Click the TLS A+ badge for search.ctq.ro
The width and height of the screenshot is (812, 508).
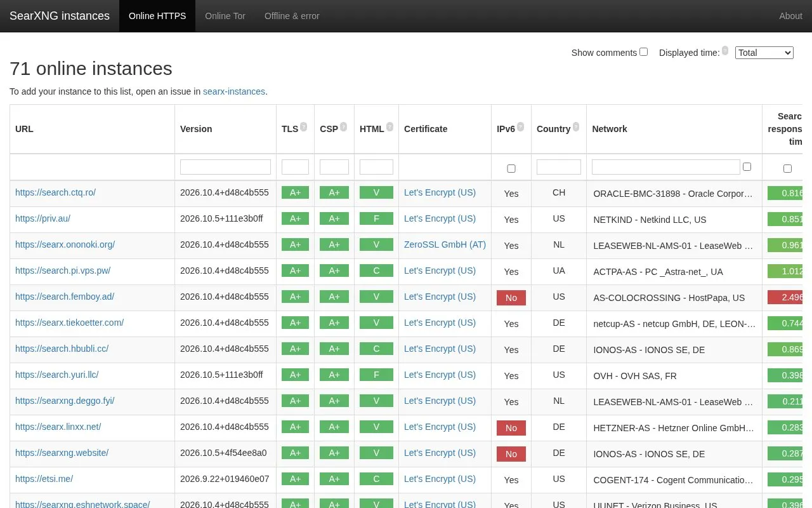click(295, 192)
